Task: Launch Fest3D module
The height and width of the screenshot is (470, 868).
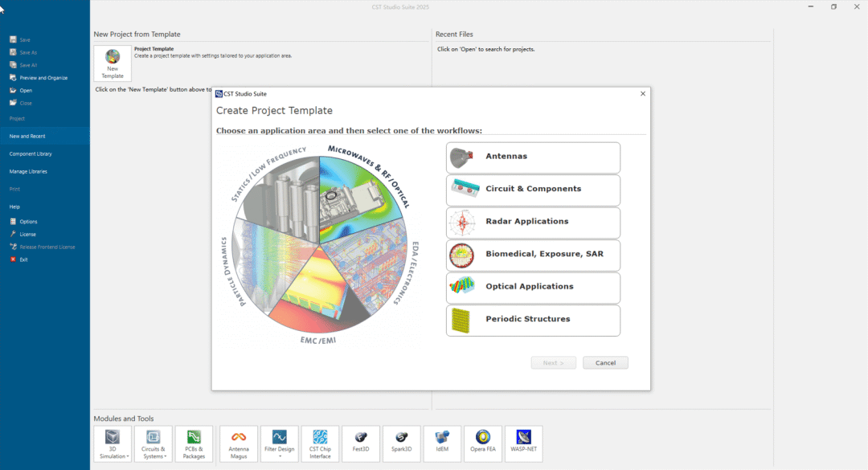Action: tap(361, 443)
